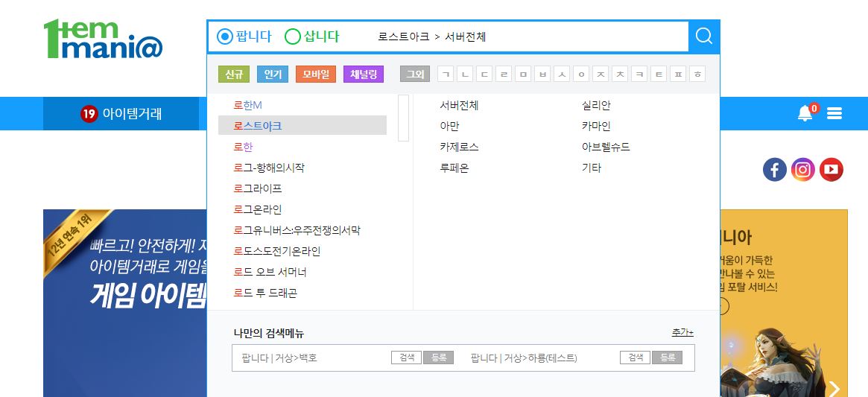
Task: Select 로스트아크 in game list
Action: (302, 126)
